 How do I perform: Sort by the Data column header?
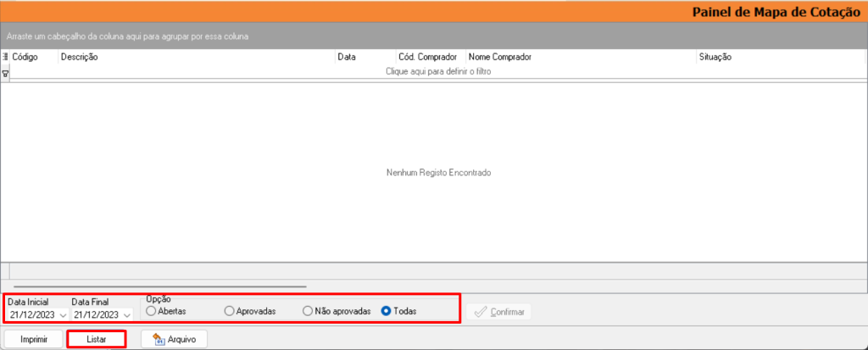pyautogui.click(x=365, y=57)
